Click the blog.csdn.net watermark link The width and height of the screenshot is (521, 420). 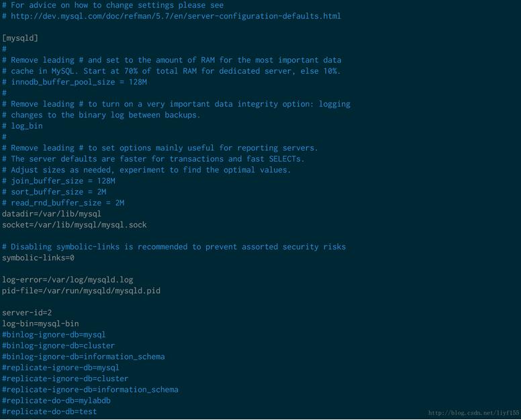click(x=473, y=413)
